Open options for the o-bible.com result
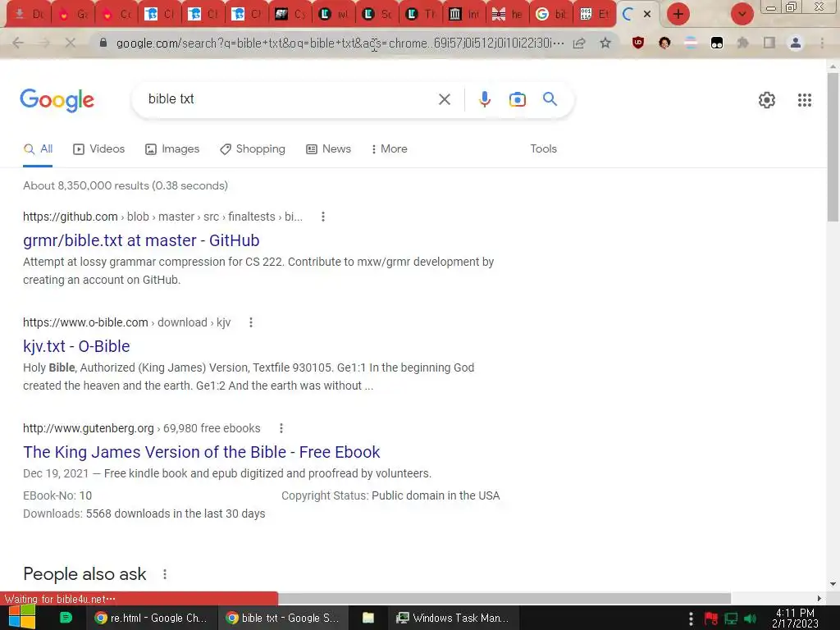 pos(251,322)
